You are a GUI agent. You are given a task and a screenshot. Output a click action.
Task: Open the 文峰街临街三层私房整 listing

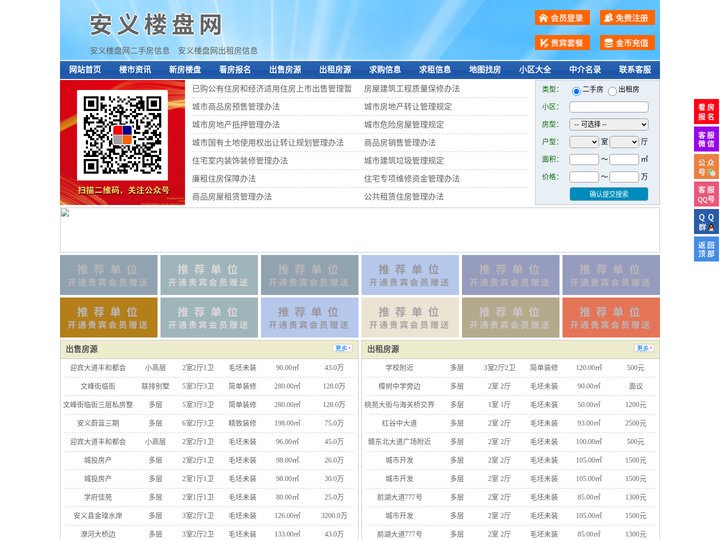pos(98,405)
